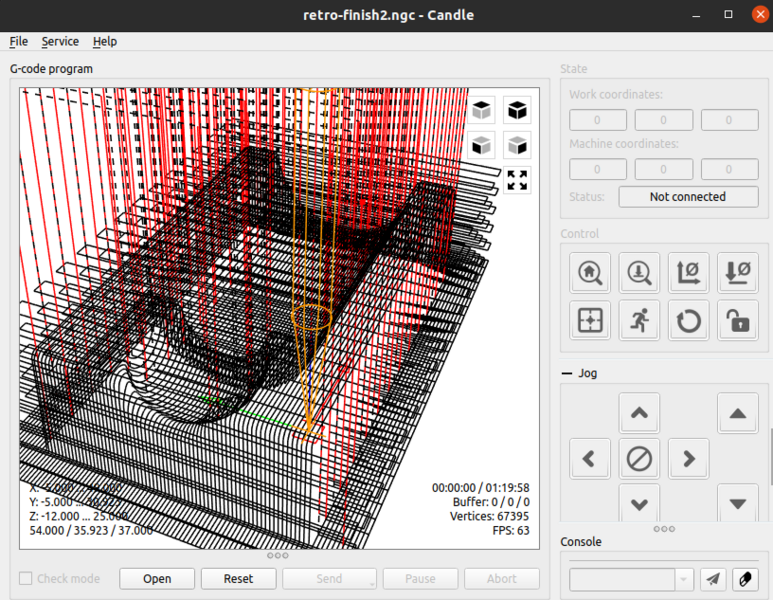Fit the toolpath view to window
Viewport: 773px width, 600px height.
click(517, 180)
